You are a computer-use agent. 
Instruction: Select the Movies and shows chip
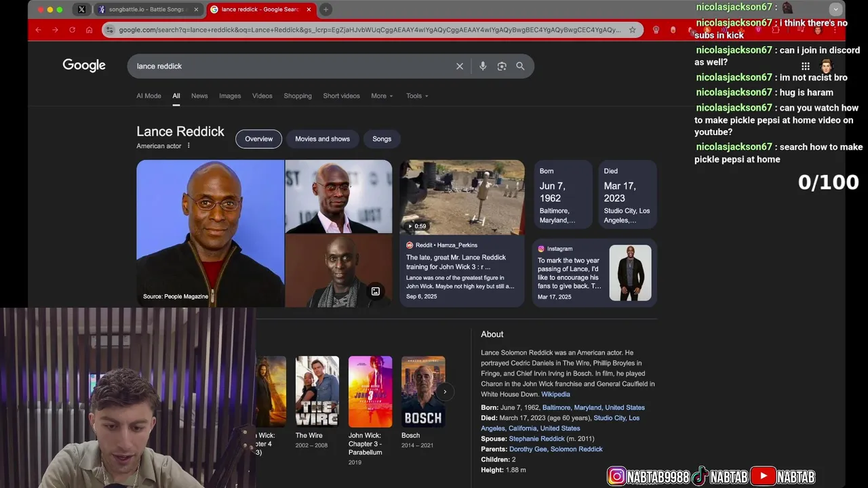(x=322, y=139)
